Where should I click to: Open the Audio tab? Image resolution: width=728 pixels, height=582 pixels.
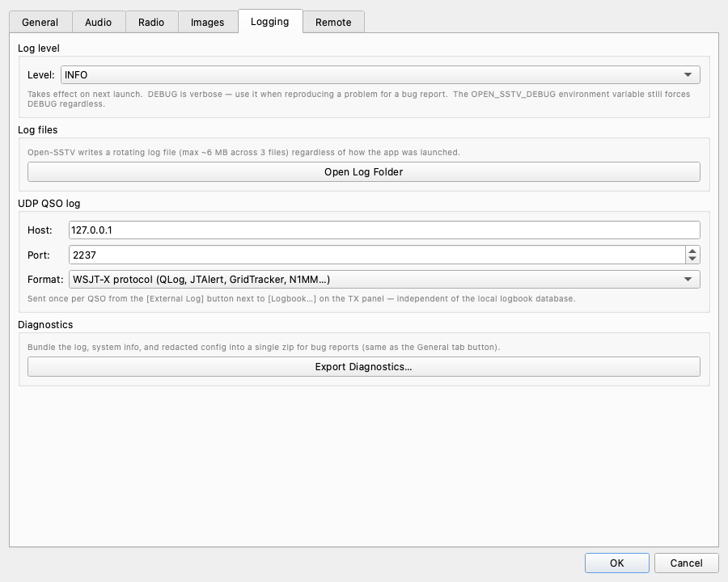tap(99, 22)
